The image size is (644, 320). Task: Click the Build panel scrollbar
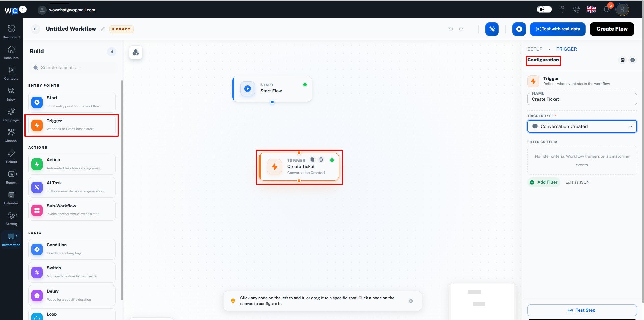coord(122,190)
